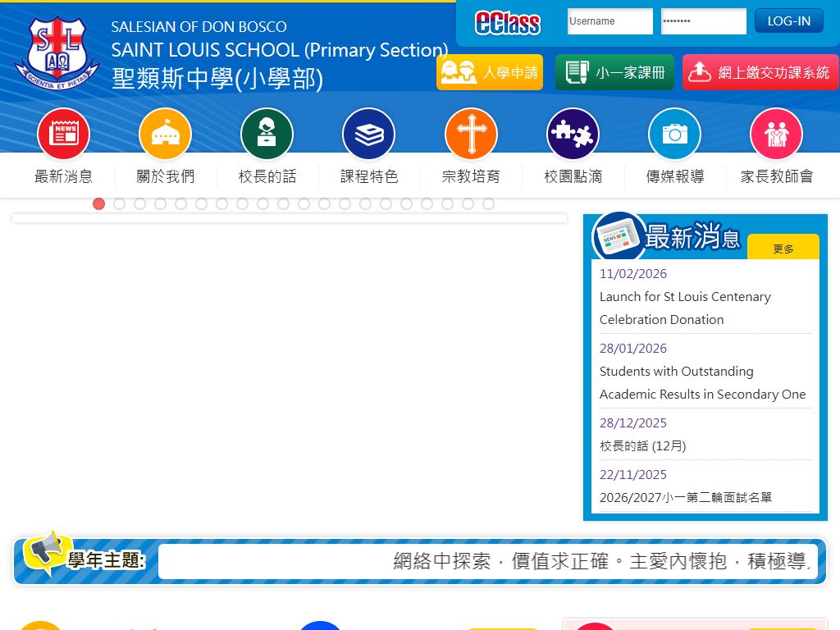Click the LOG-IN button
Screen dimensions: 840x630
click(788, 21)
